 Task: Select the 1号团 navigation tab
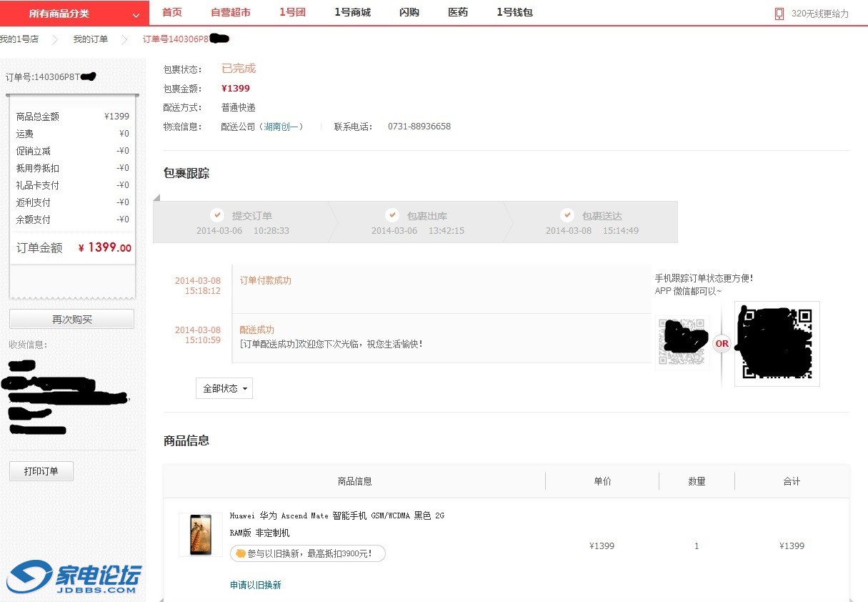292,12
